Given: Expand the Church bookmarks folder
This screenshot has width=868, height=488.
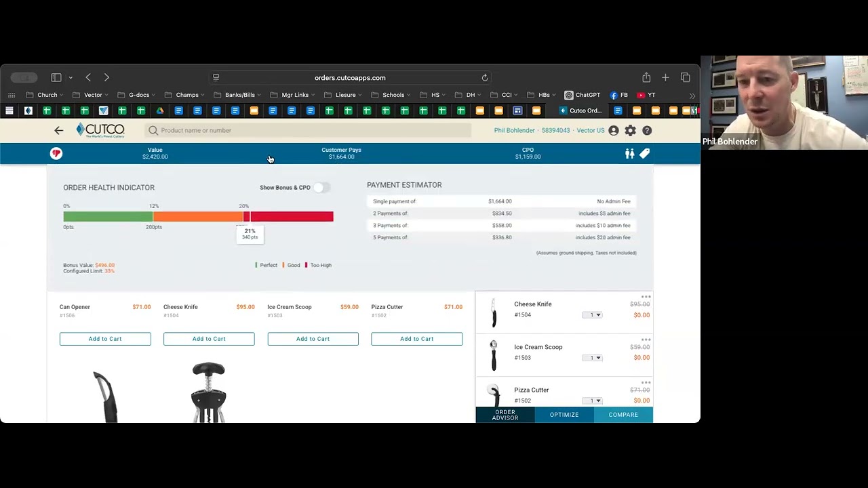Looking at the screenshot, I should pos(45,96).
